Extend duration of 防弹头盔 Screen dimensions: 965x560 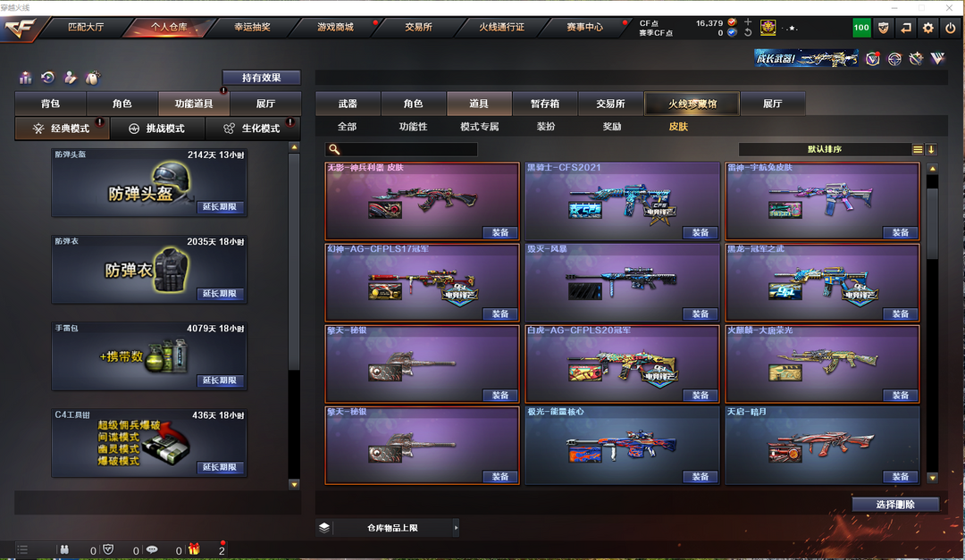click(220, 207)
